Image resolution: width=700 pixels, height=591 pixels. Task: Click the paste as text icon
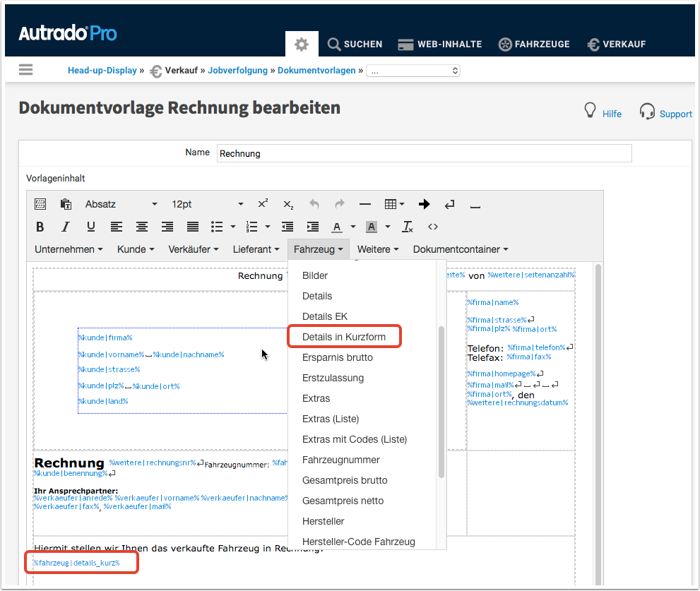(66, 204)
